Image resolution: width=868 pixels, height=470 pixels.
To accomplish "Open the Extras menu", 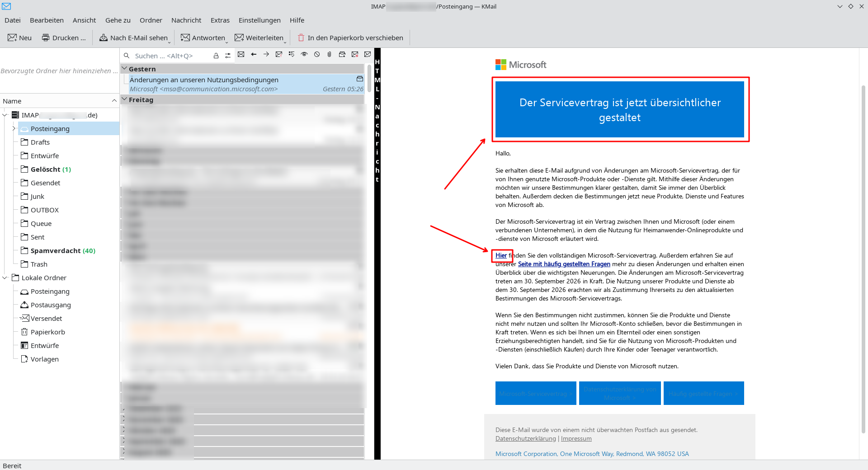I will [220, 20].
